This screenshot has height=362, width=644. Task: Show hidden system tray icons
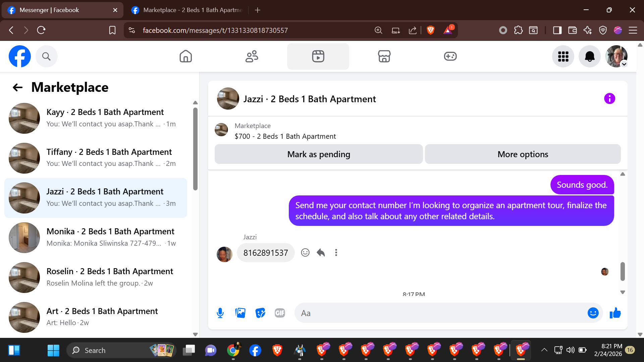click(544, 350)
